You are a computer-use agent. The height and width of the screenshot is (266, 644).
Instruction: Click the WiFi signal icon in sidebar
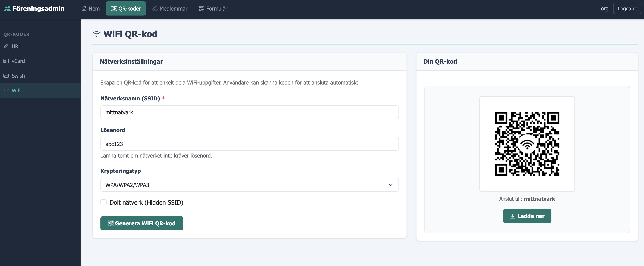[6, 90]
